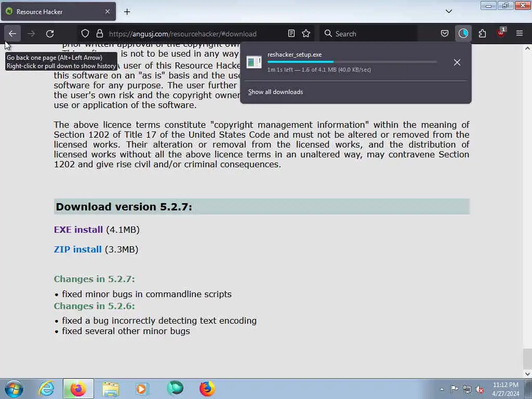Show hidden tray icons arrow
This screenshot has width=532, height=399.
(442, 389)
